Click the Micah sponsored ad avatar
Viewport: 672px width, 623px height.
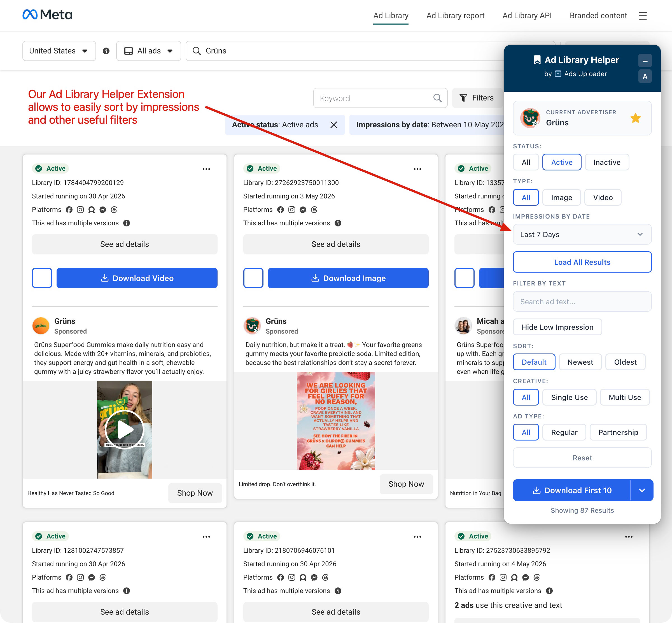[463, 326]
